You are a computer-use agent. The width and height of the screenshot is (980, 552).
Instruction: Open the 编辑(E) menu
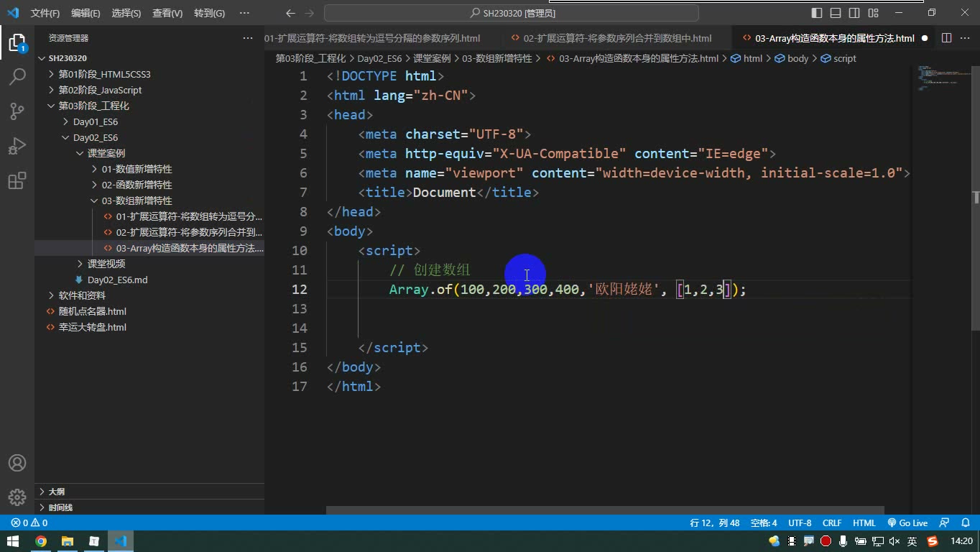(85, 13)
